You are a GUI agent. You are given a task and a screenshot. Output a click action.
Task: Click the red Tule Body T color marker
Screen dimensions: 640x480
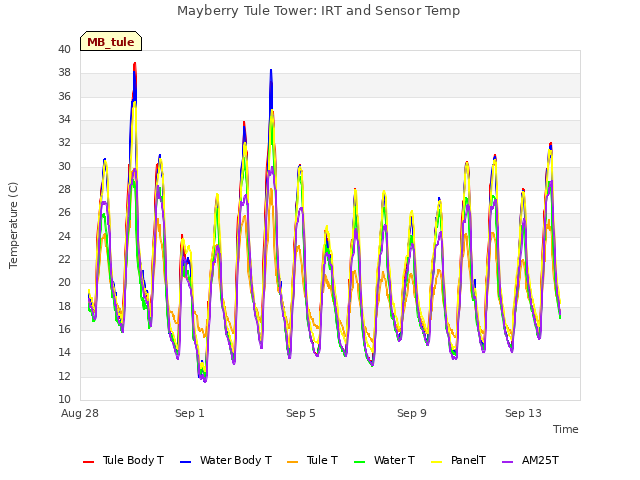(89, 462)
